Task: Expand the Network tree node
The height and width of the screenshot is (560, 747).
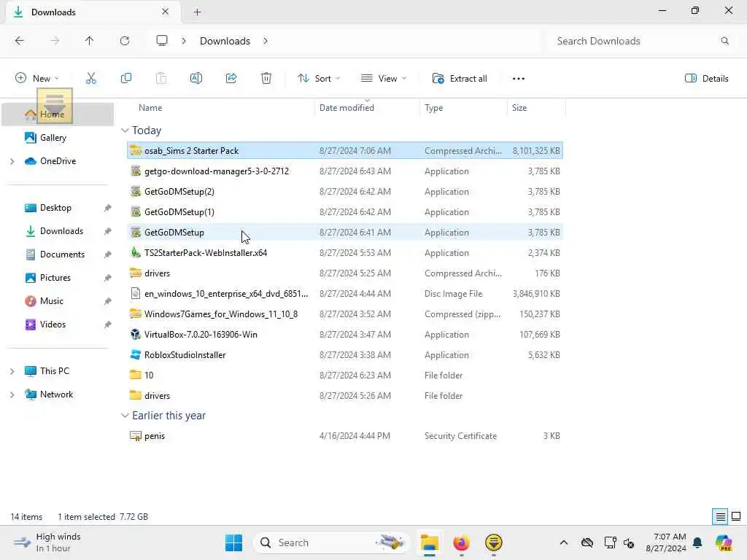Action: [x=12, y=394]
